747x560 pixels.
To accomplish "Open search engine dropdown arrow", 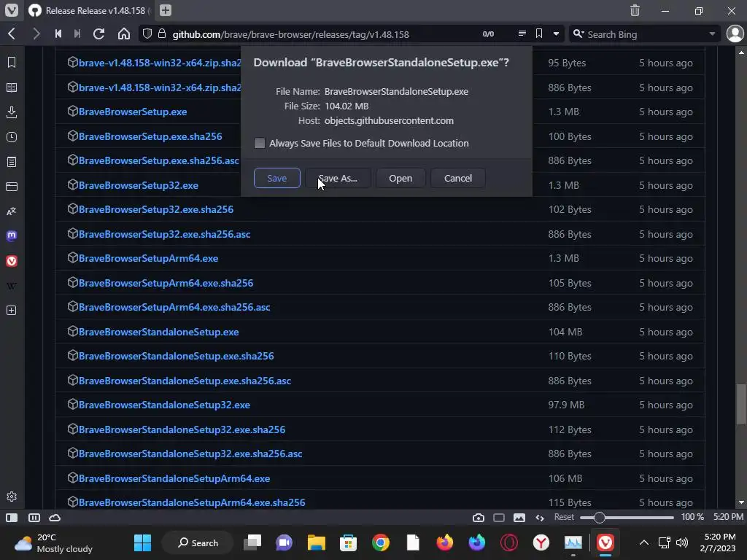I will [x=712, y=34].
